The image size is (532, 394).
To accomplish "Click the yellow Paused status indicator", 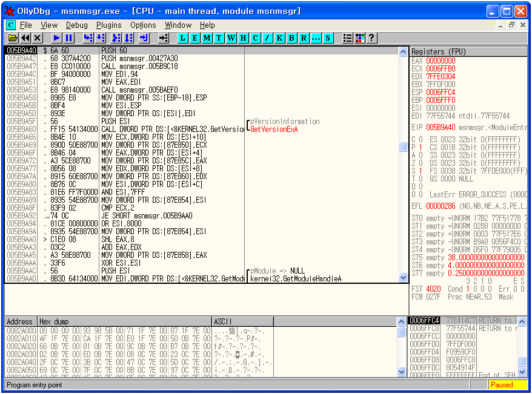I will tap(508, 385).
